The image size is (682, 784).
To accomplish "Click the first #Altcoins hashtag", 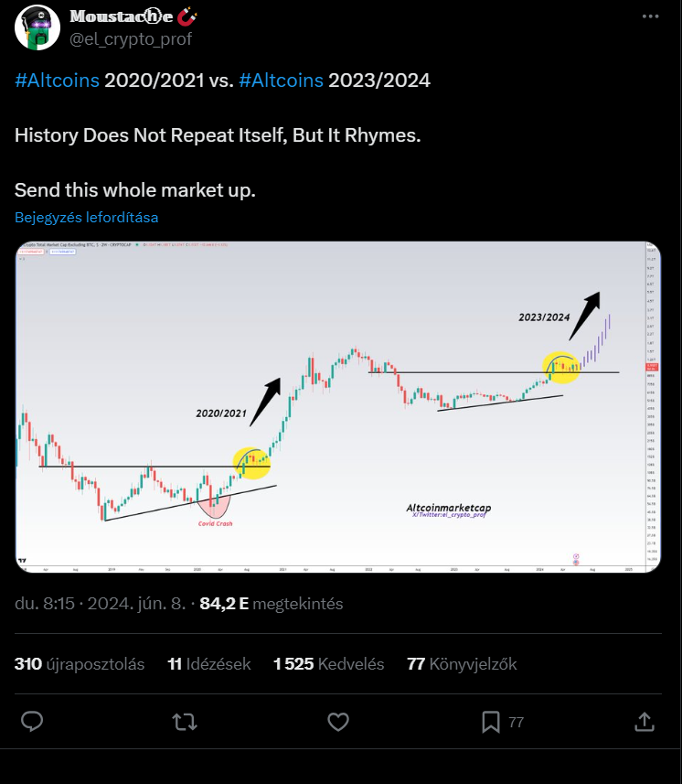I will pyautogui.click(x=57, y=81).
